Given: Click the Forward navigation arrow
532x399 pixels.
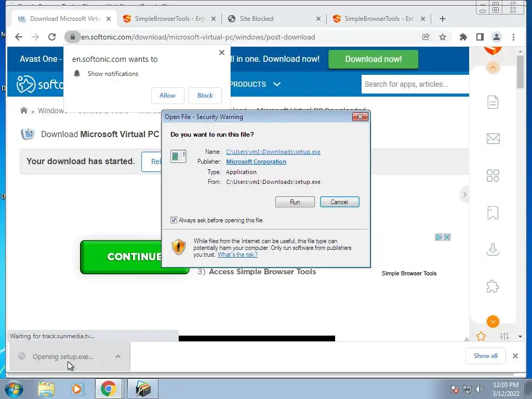Looking at the screenshot, I should (x=35, y=37).
